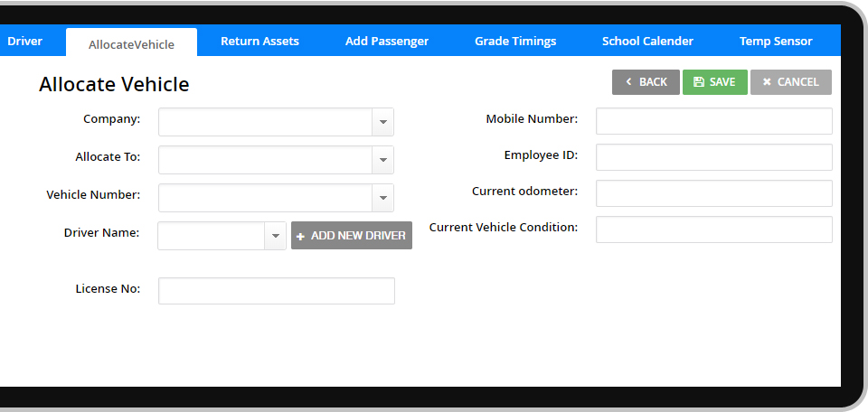Expand the Company dropdown arrow
Viewport: 868px width, 412px height.
382,122
